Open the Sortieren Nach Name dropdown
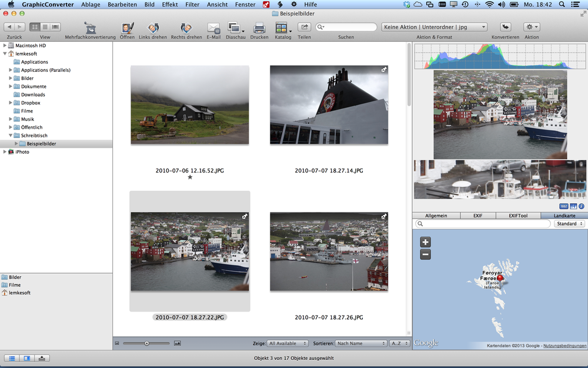Viewport: 588px width, 368px height. 361,343
